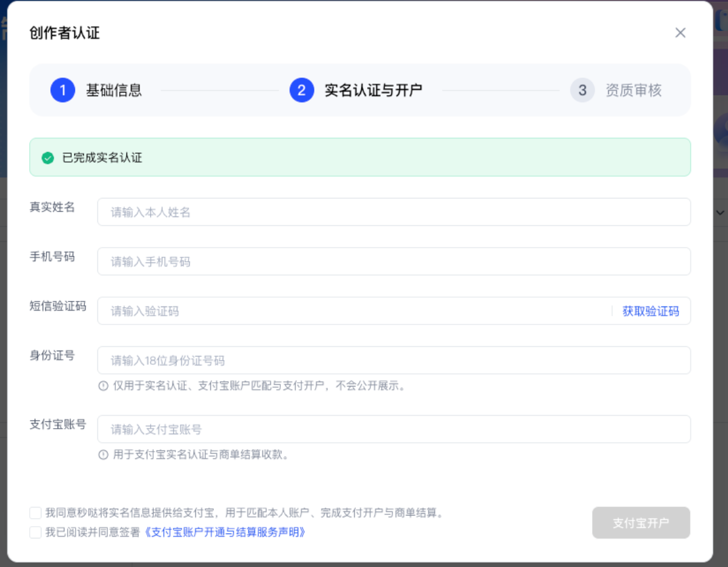Focus the 支付宝账号 input field
Image resolution: width=728 pixels, height=567 pixels.
[x=394, y=429]
